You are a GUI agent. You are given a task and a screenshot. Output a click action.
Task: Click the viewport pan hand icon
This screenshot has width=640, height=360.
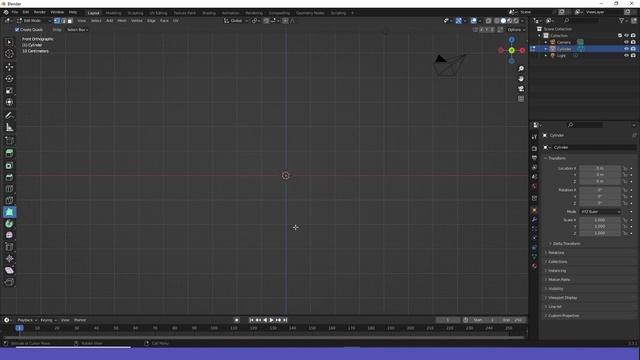(x=521, y=79)
